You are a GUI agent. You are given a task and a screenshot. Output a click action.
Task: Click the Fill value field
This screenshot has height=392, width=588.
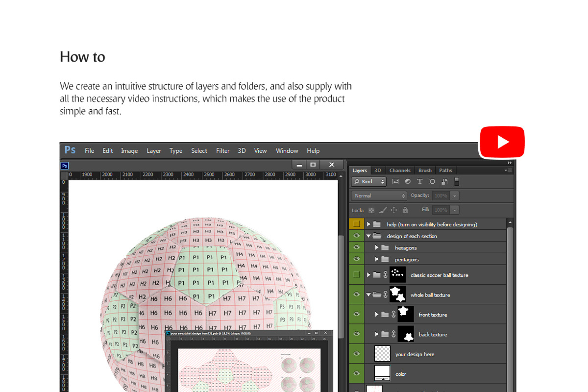[441, 210]
